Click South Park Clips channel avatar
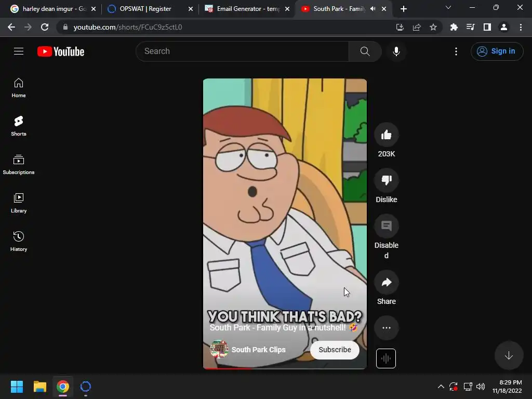Image resolution: width=532 pixels, height=399 pixels. 219,349
